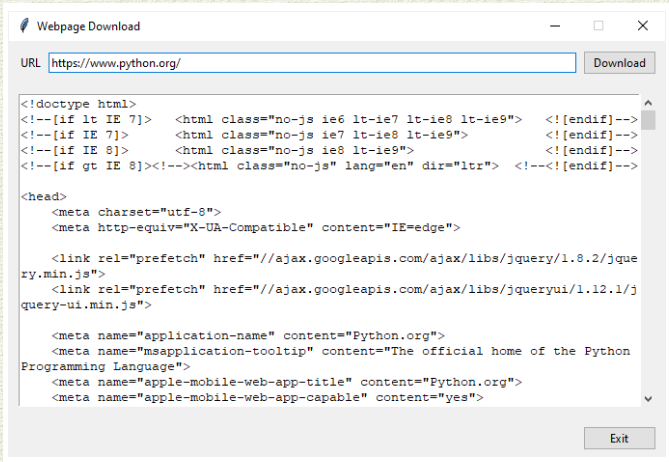Viewport: 669px width, 462px height.
Task: Click the greyed-out maximize button
Action: point(599,26)
